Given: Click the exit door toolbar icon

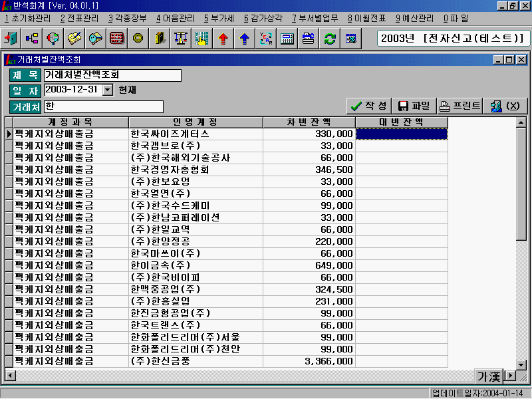Looking at the screenshot, I should point(11,39).
